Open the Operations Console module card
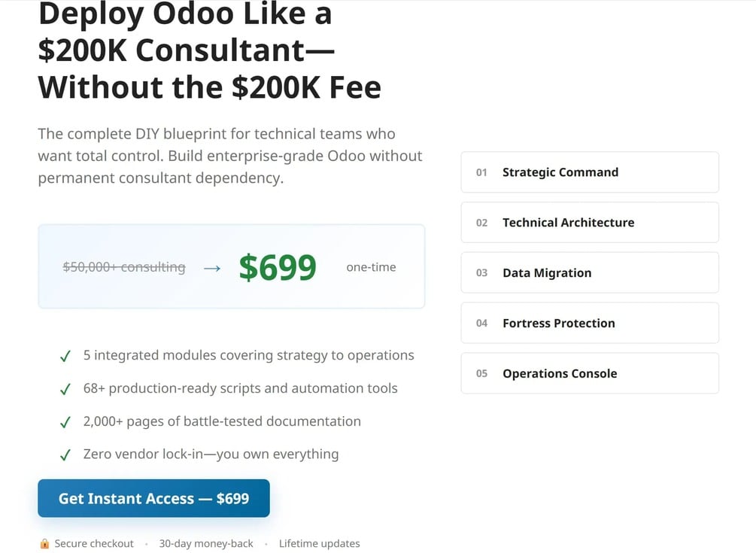Viewport: 756px width, 553px height. (x=589, y=374)
